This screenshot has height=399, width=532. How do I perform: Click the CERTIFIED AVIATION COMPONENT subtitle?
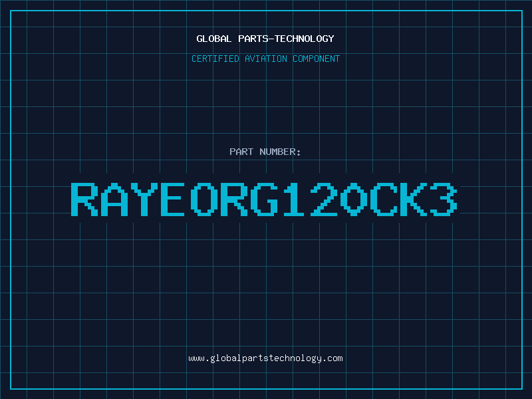tap(265, 59)
